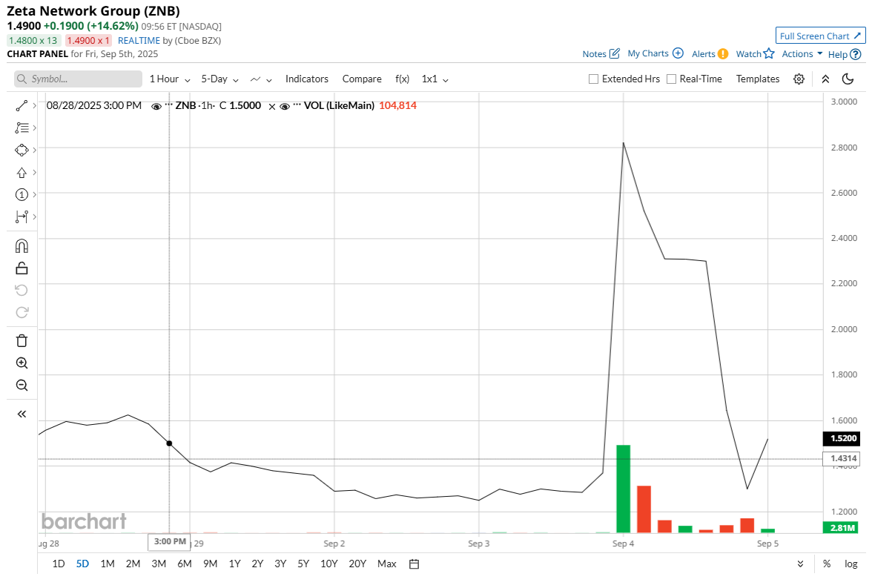This screenshot has height=588, width=895.
Task: Open the Actions dropdown menu
Action: tap(802, 53)
